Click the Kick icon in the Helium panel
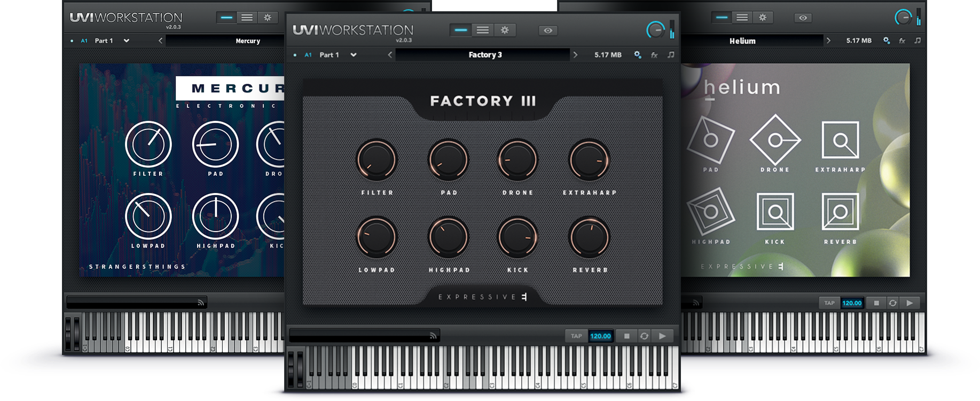 tap(775, 212)
